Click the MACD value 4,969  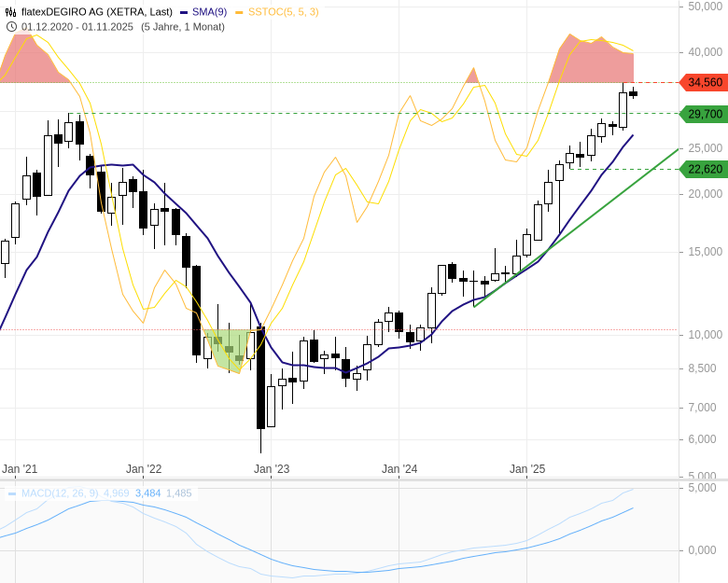pos(116,493)
